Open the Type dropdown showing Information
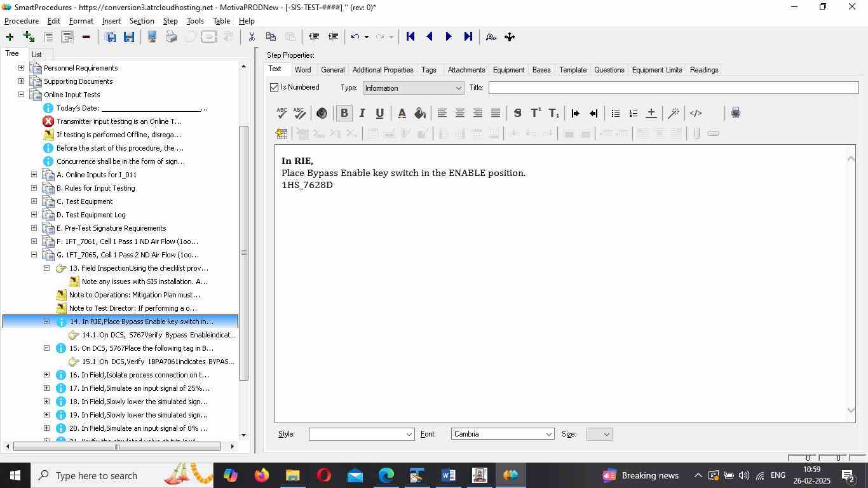 tap(413, 88)
